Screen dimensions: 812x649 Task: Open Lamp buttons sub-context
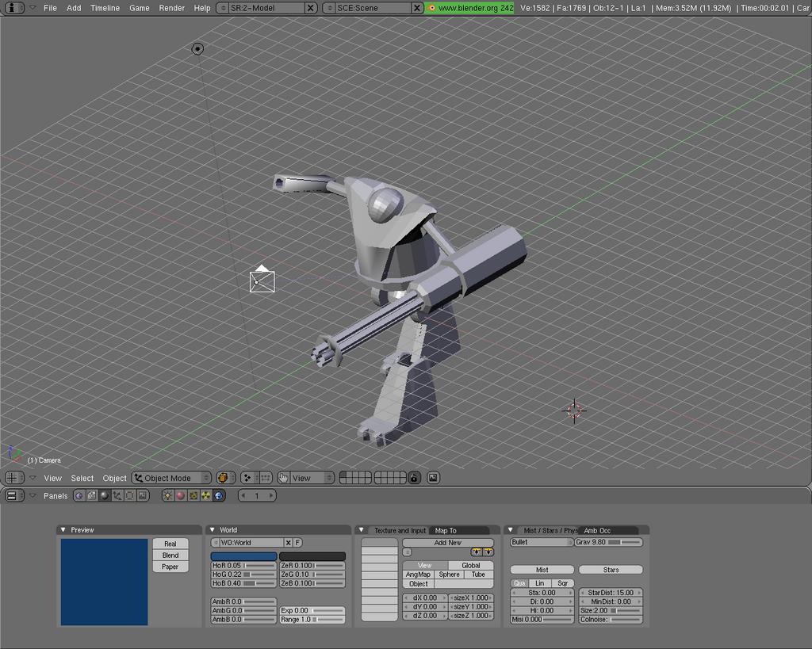point(168,496)
